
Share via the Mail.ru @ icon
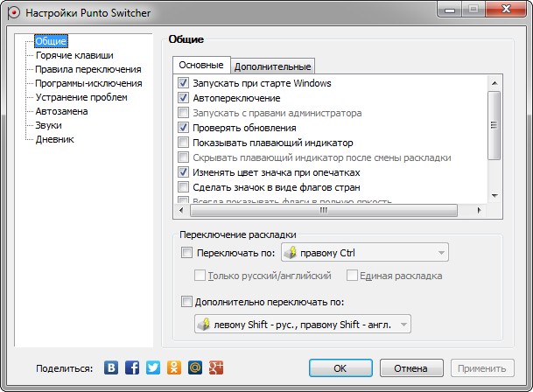click(195, 367)
